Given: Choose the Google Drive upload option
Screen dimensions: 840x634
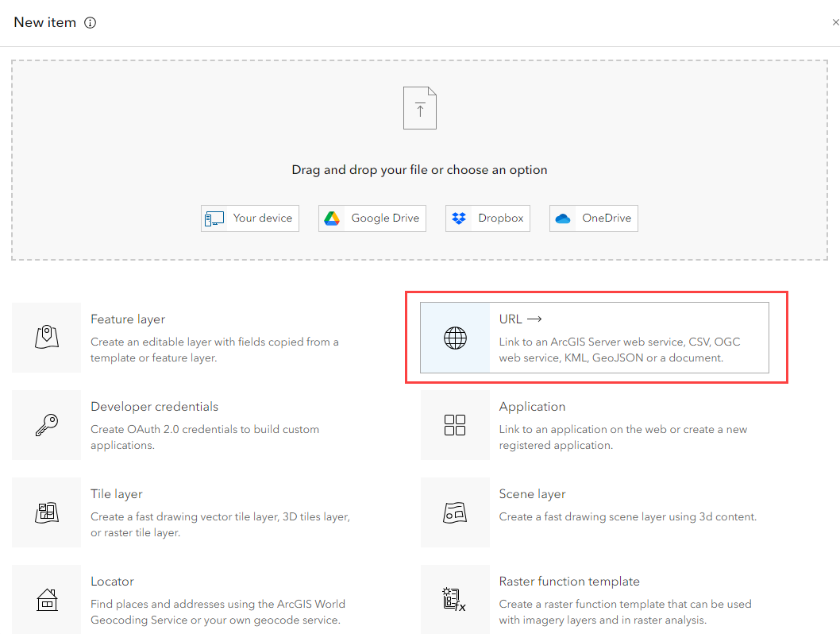Looking at the screenshot, I should point(372,218).
